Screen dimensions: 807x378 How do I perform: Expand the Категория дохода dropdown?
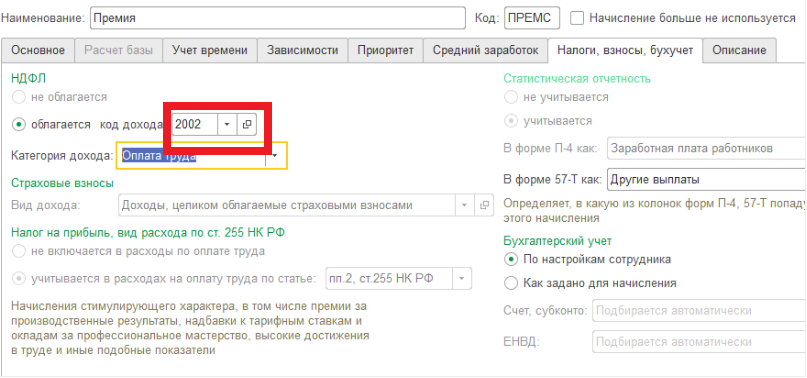[275, 155]
